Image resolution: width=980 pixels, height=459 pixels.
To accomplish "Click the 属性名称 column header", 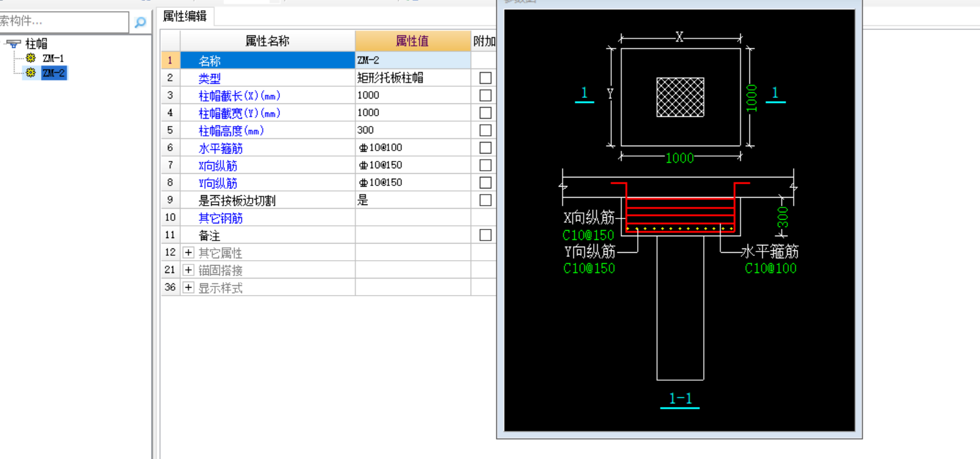I will tap(267, 41).
